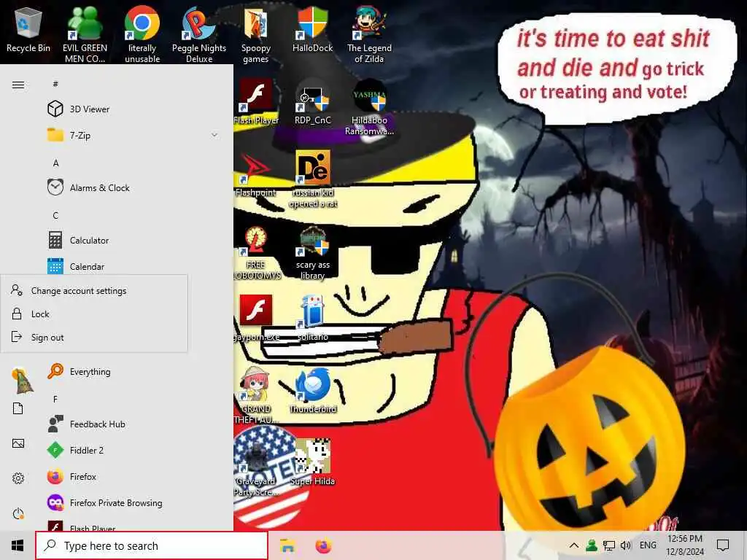Screen dimensions: 747x560
Task: Open The Legend of Zilda shortcut
Action: 369,35
